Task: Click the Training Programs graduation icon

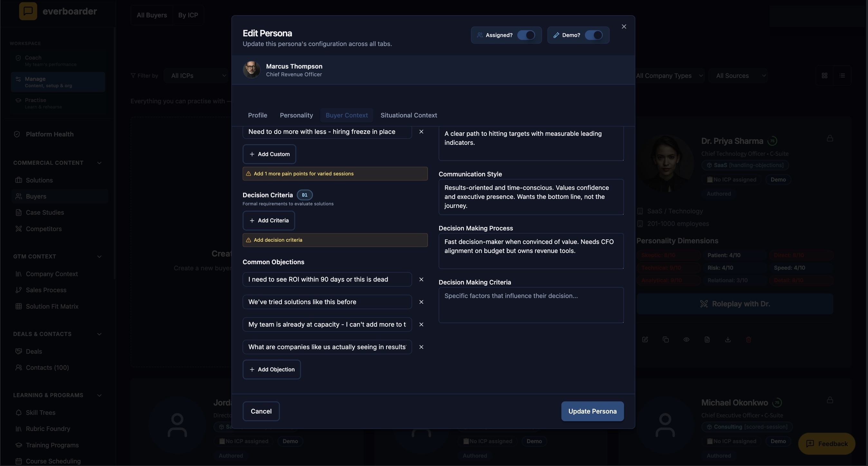Action: [x=19, y=445]
